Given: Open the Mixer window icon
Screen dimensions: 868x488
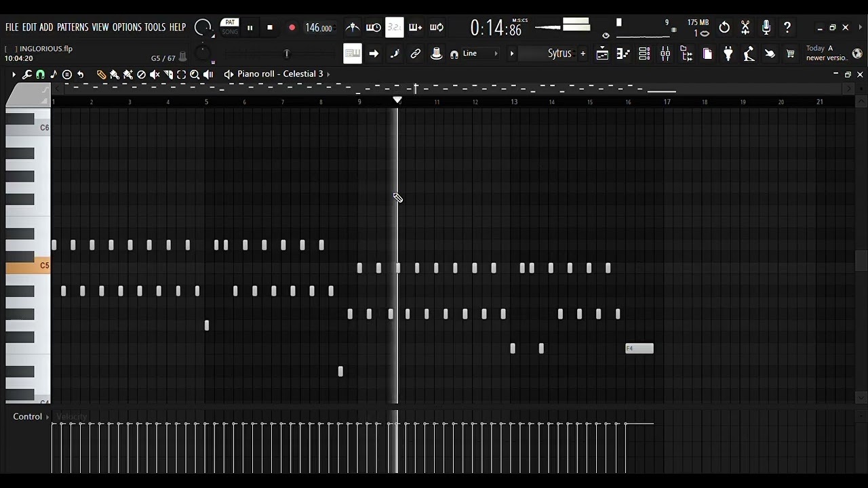Looking at the screenshot, I should pos(665,54).
